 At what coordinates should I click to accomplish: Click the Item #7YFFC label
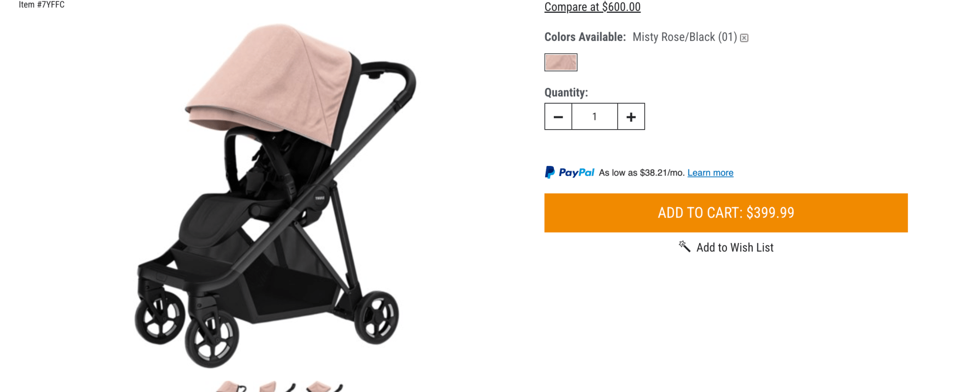[x=41, y=5]
